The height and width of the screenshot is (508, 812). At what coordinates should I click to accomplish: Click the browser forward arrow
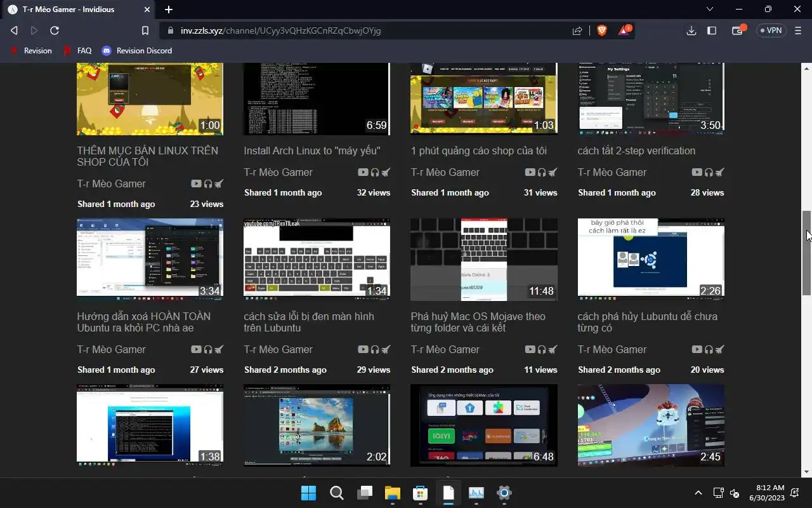point(34,30)
